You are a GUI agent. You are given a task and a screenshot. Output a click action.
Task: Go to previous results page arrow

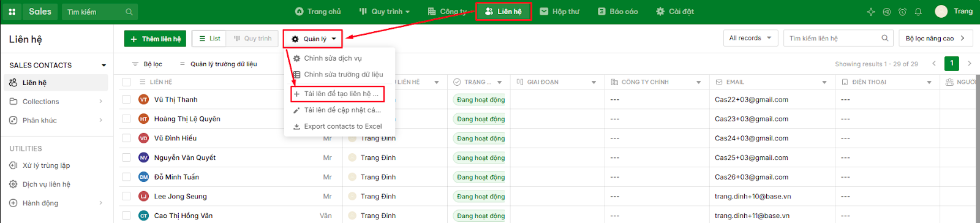point(934,63)
